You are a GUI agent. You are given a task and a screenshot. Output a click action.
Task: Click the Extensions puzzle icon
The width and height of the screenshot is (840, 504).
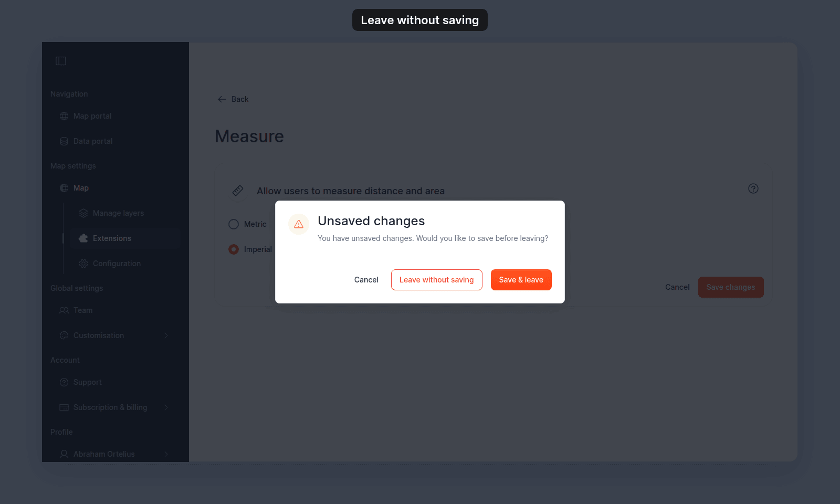[x=83, y=238]
